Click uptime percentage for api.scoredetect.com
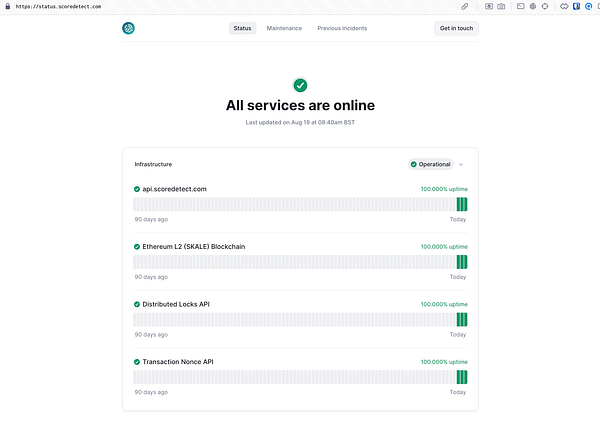600x443 pixels. [x=444, y=189]
